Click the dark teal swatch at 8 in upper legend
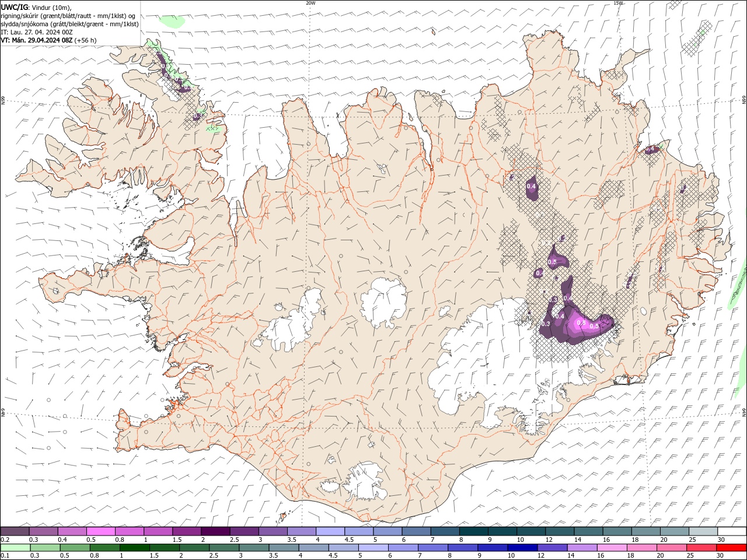This screenshot has width=747, height=560. (x=473, y=531)
